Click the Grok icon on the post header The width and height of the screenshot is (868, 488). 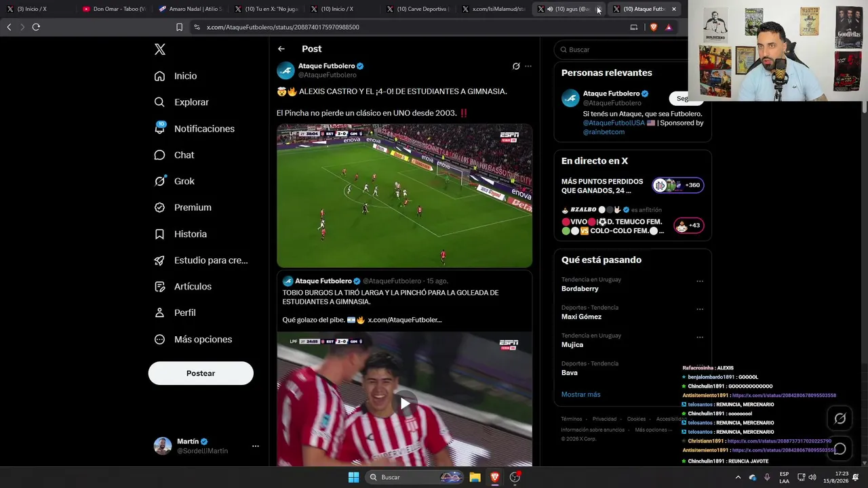tap(516, 66)
